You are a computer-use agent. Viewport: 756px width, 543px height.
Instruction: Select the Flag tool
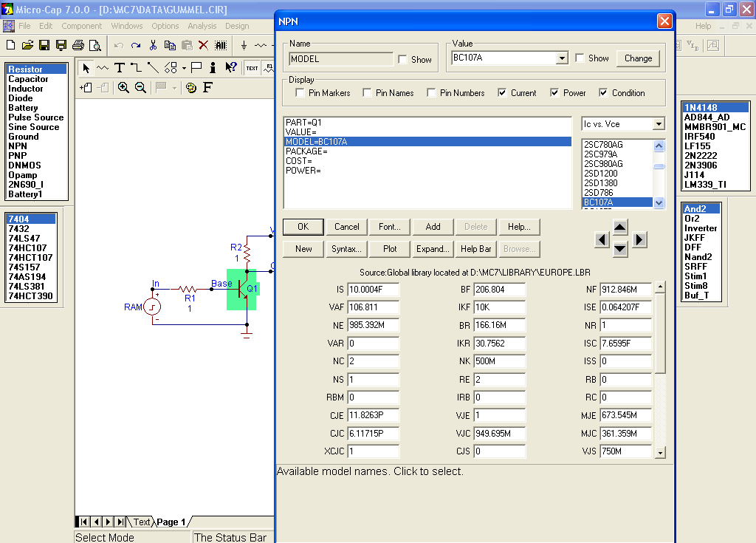(196, 67)
